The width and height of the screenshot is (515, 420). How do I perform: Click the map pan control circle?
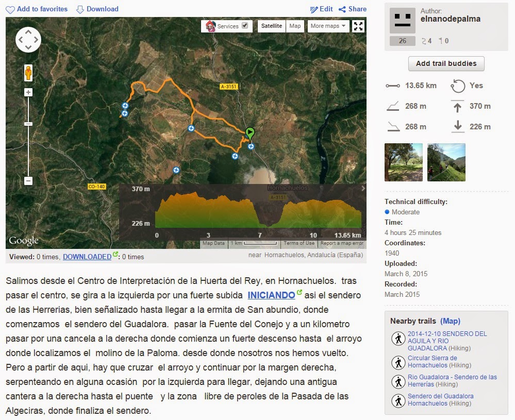coord(28,39)
